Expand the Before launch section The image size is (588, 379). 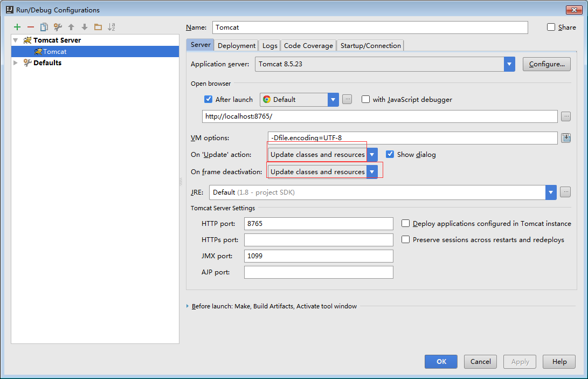click(x=188, y=306)
